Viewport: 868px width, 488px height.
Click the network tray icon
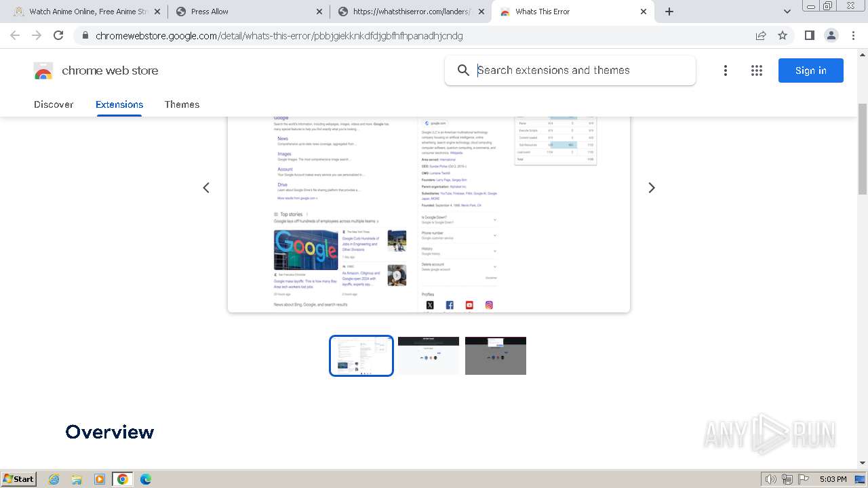pos(787,479)
